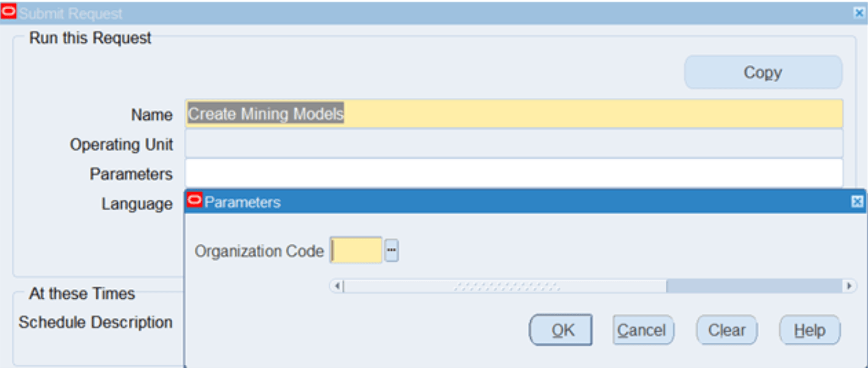Focus the Organization Code input field

[356, 250]
